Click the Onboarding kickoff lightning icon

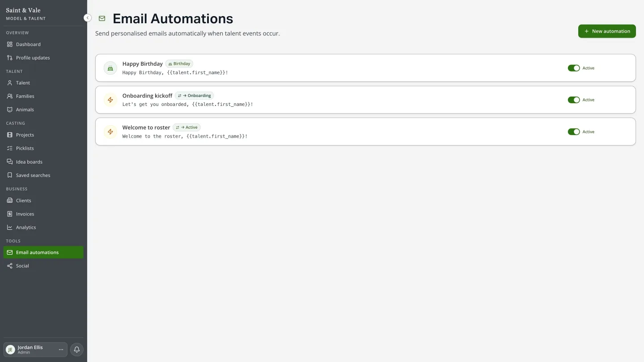pos(110,100)
